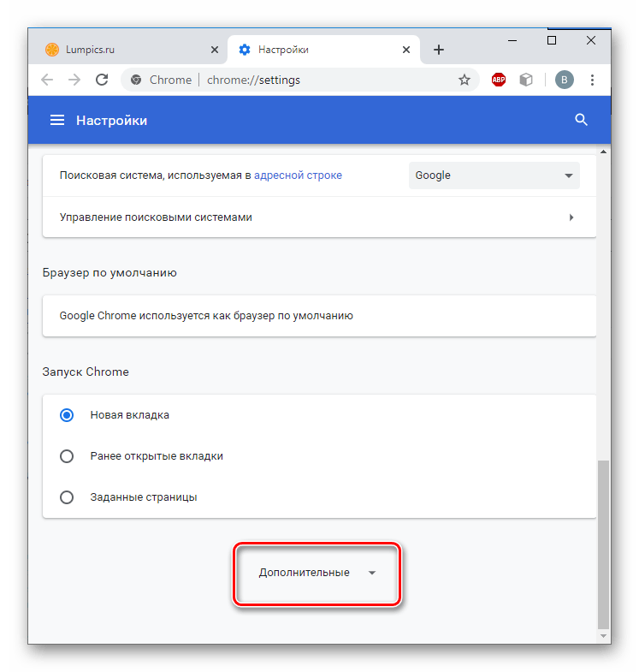Click the scrollbar down arrow

point(603,636)
